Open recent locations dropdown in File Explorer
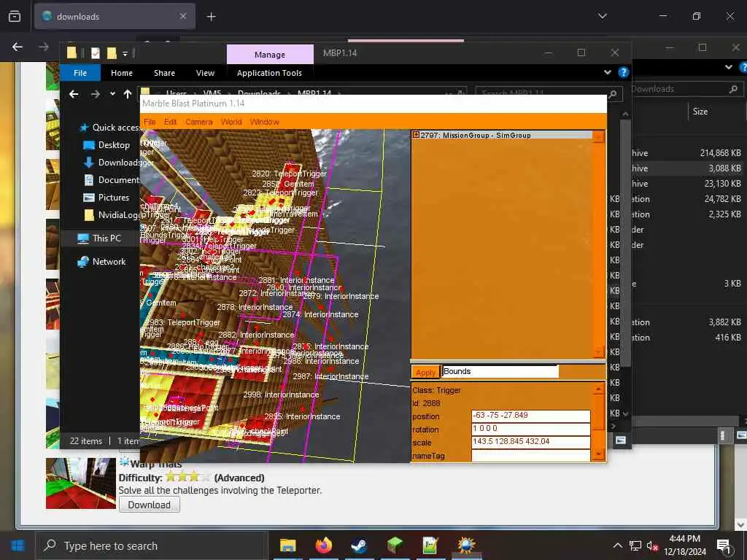This screenshot has height=560, width=747. 112,94
